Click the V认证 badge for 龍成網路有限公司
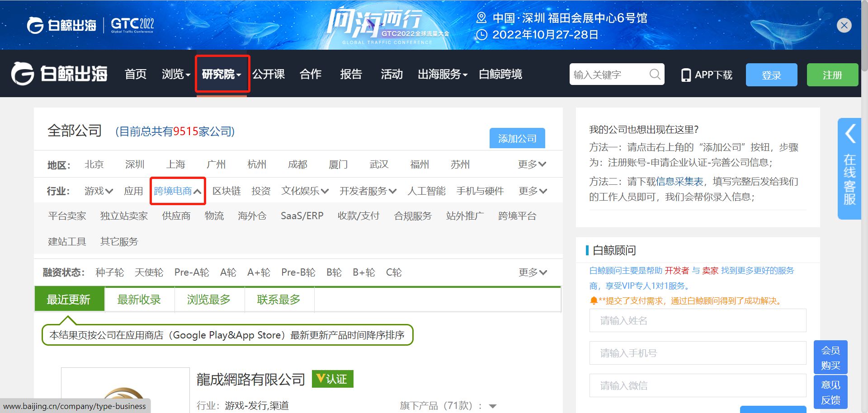 (x=333, y=379)
